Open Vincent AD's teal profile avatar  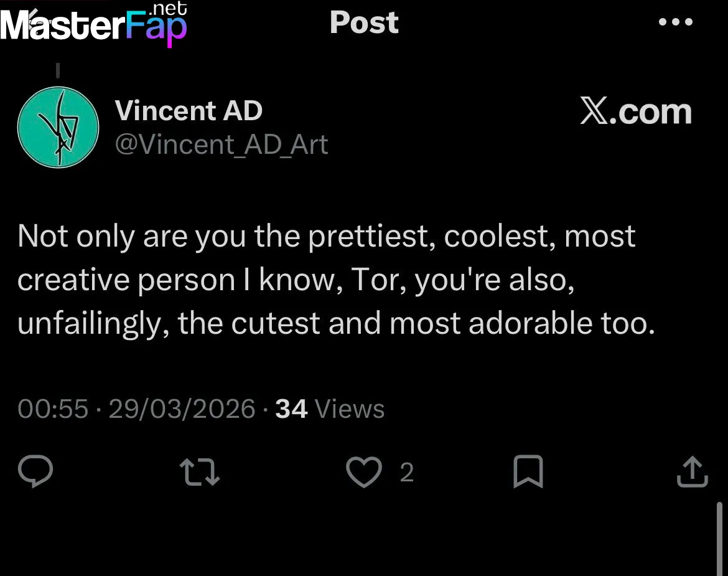pos(58,127)
